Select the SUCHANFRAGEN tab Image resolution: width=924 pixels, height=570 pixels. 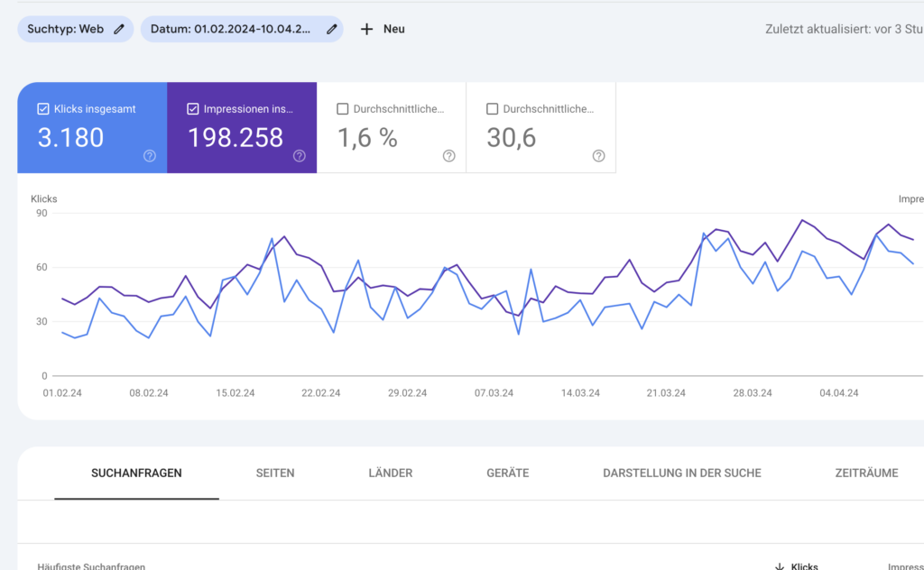point(136,473)
